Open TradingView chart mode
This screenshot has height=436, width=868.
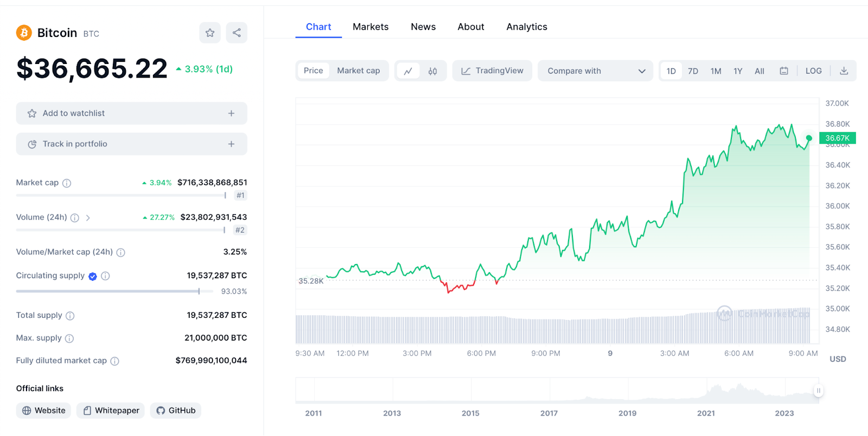tap(492, 71)
